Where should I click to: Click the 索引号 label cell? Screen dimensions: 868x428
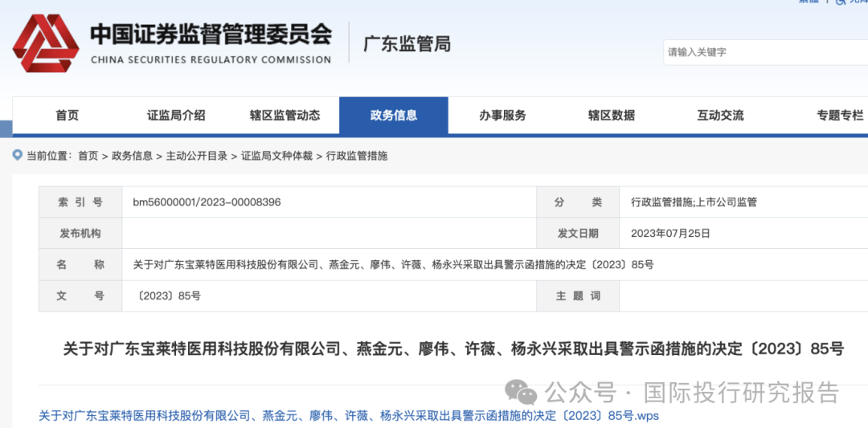point(80,202)
